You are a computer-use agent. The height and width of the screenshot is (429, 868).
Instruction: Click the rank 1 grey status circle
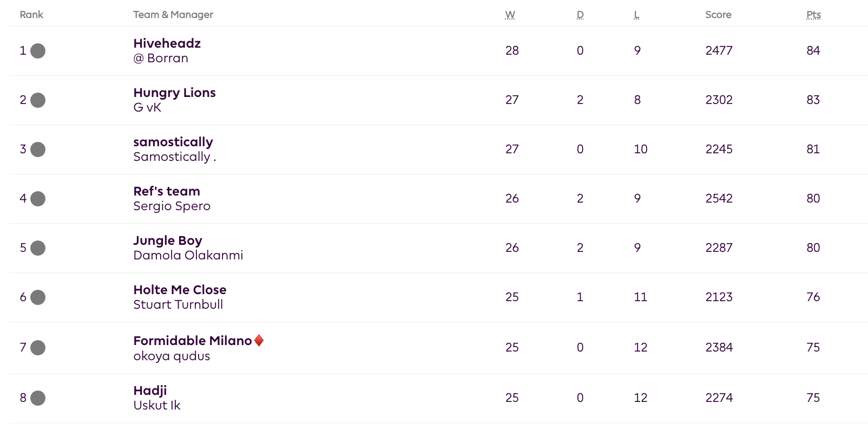click(x=38, y=51)
